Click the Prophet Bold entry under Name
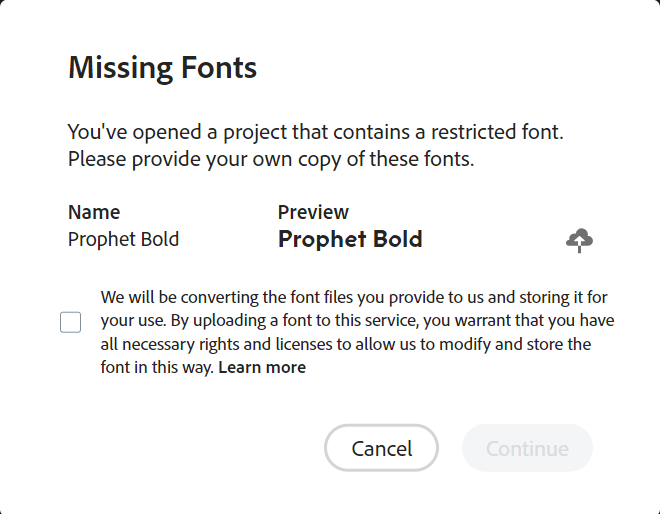 coord(123,239)
